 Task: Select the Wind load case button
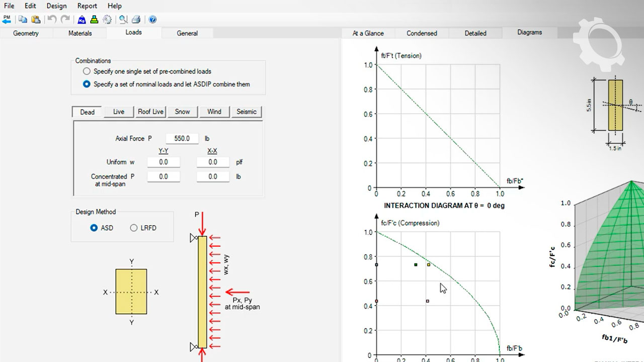pyautogui.click(x=214, y=112)
